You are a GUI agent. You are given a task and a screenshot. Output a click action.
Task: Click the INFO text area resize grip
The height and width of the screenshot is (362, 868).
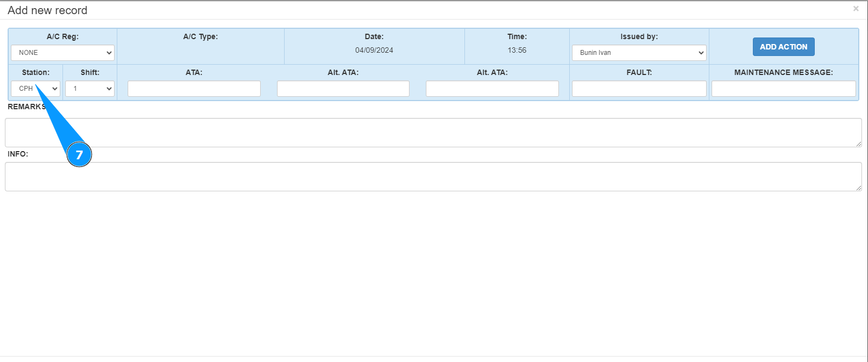tap(858, 188)
